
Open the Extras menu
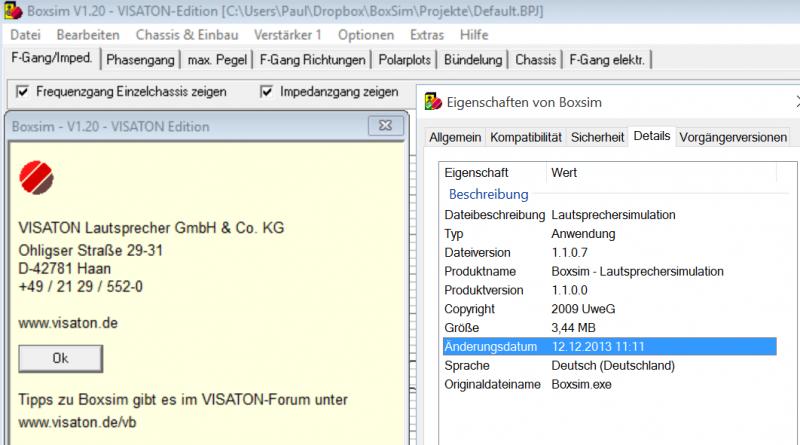427,35
